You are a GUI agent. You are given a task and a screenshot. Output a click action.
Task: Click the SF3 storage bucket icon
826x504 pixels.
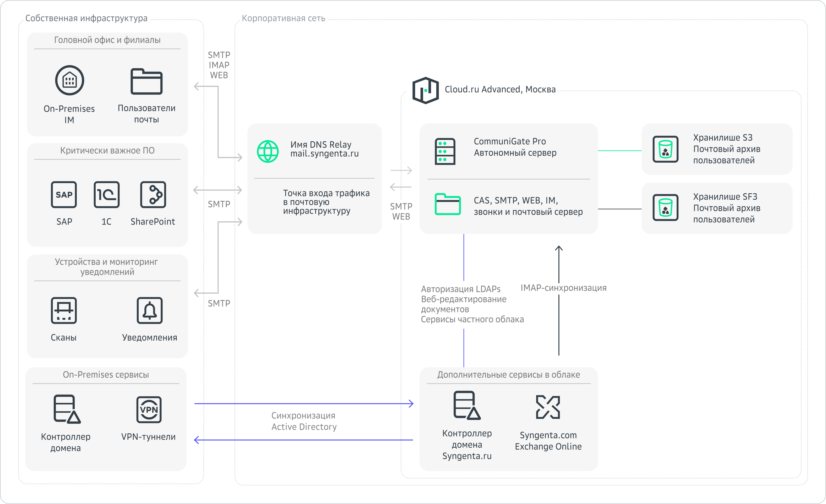tap(665, 208)
